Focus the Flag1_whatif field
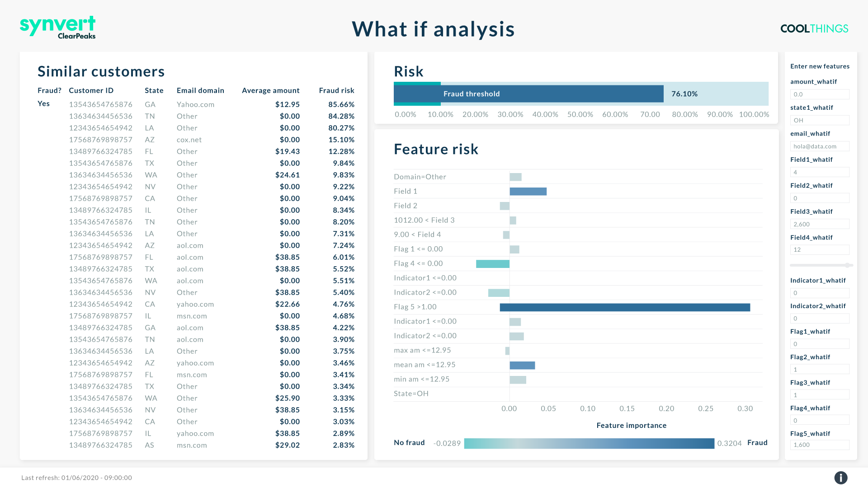The height and width of the screenshot is (488, 868). 820,344
